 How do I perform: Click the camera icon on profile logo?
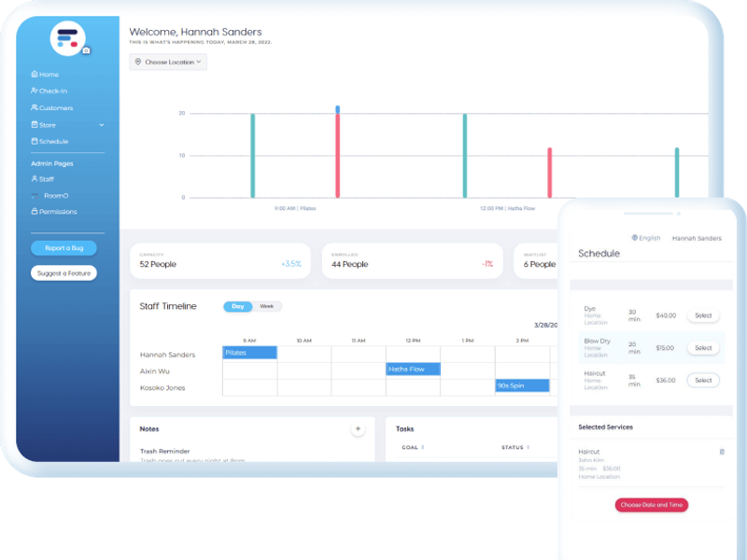click(86, 50)
